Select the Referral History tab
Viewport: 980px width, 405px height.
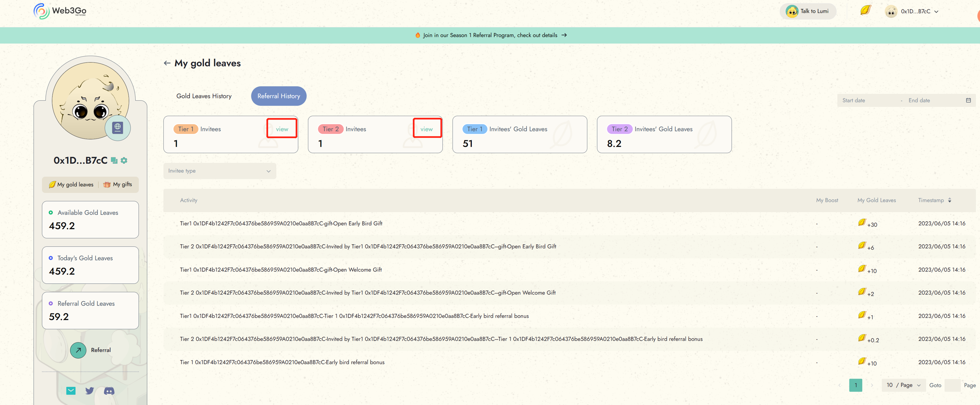coord(279,96)
